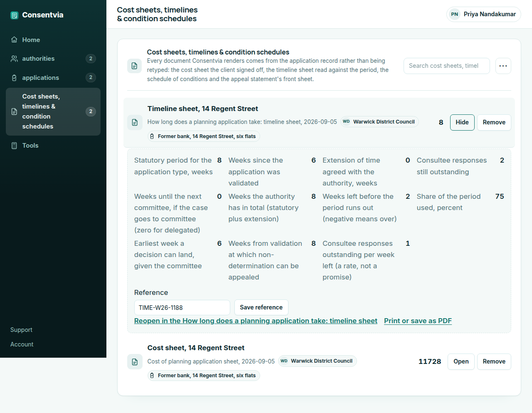The width and height of the screenshot is (532, 413).
Task: Click the card heading Cost sheets, timelines & condition schedules
Action: click(x=218, y=52)
